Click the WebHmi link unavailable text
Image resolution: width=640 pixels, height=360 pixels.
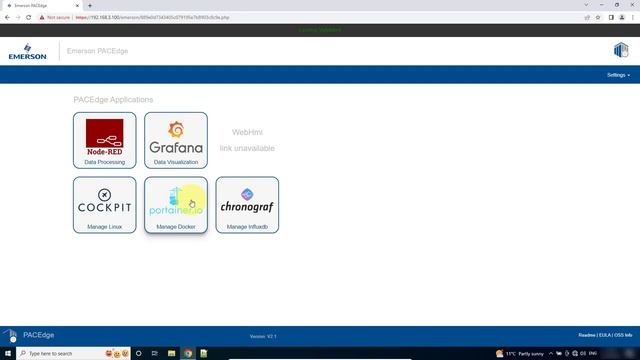click(x=247, y=140)
